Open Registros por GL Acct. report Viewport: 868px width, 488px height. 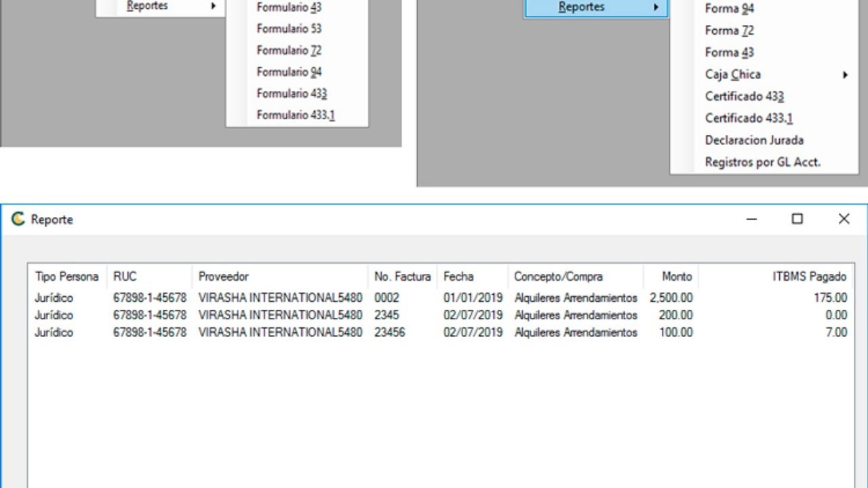pyautogui.click(x=763, y=162)
